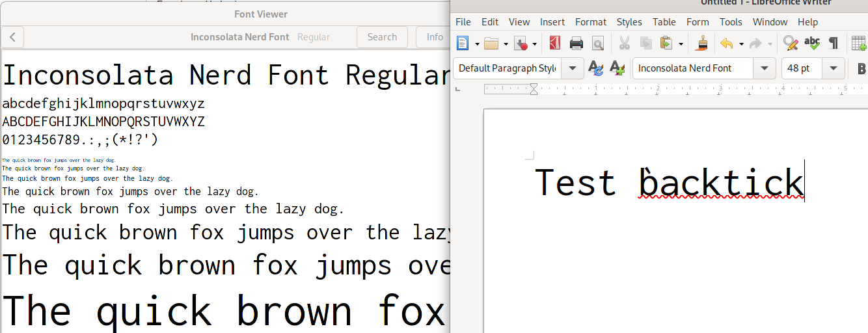Open the File menu
The height and width of the screenshot is (333, 868).
point(463,22)
